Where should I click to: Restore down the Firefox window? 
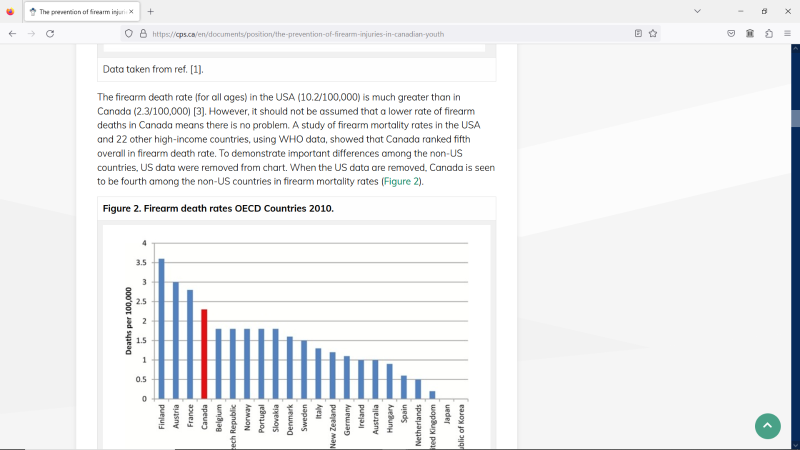764,11
